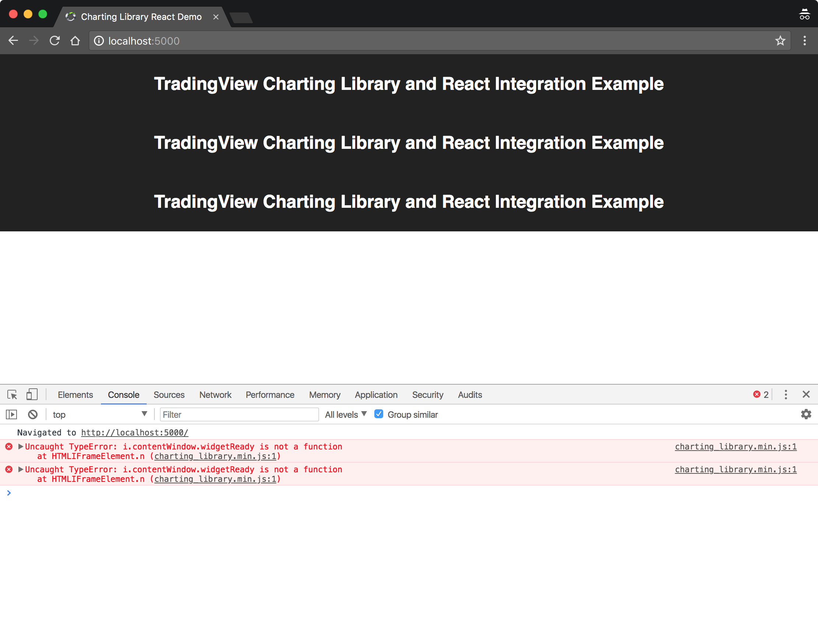Click the second error's red circle icon
The height and width of the screenshot is (644, 818).
[9, 469]
